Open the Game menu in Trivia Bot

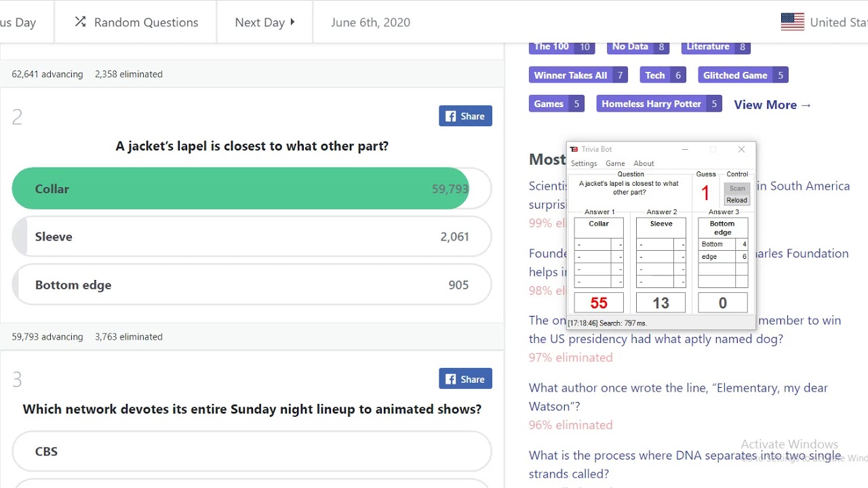click(615, 163)
